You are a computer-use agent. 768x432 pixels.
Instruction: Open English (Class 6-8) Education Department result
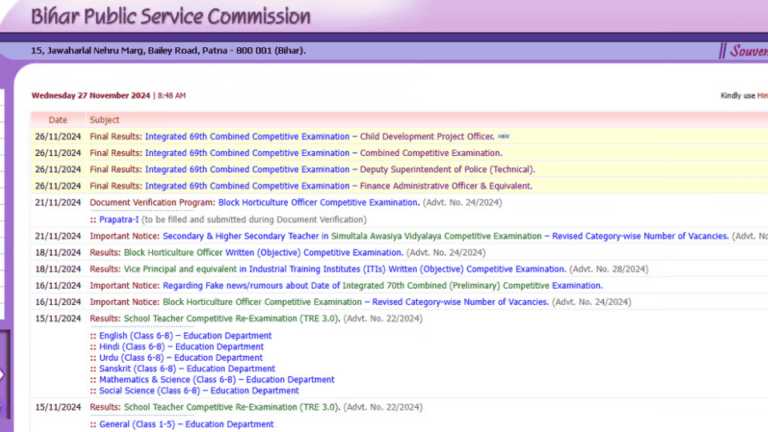tap(185, 336)
